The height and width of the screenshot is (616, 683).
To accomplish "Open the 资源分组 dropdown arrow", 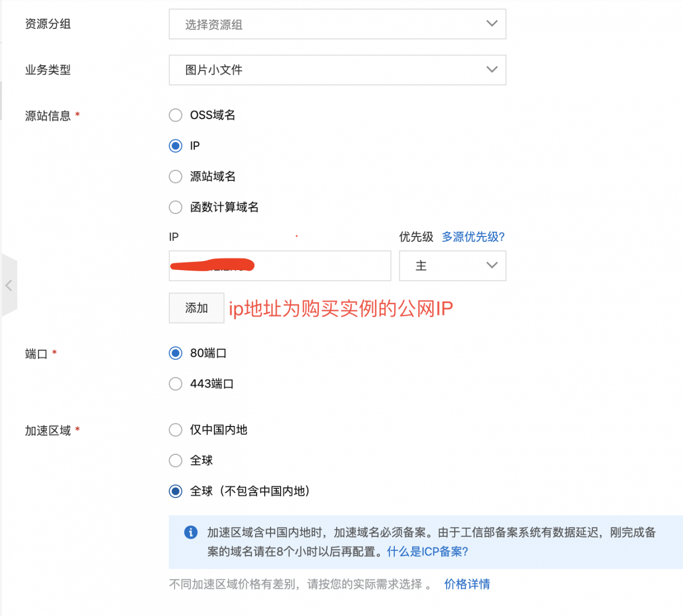I will (491, 23).
